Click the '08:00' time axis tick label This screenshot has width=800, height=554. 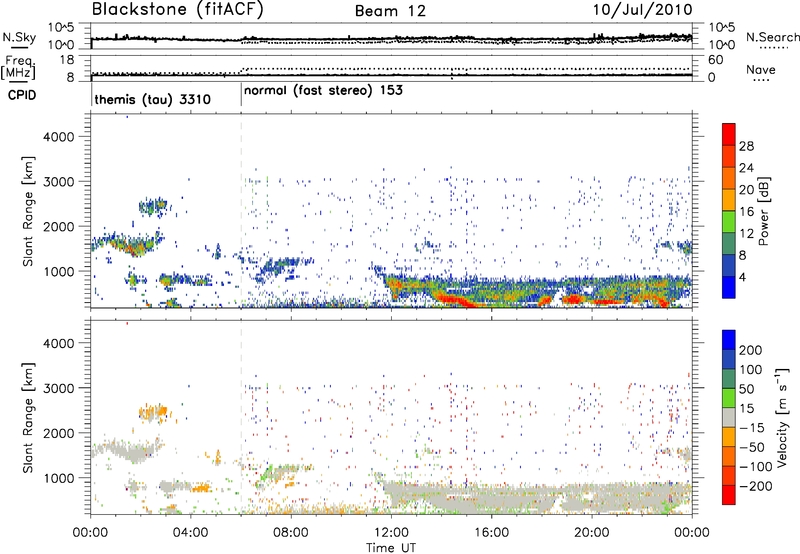(x=291, y=533)
